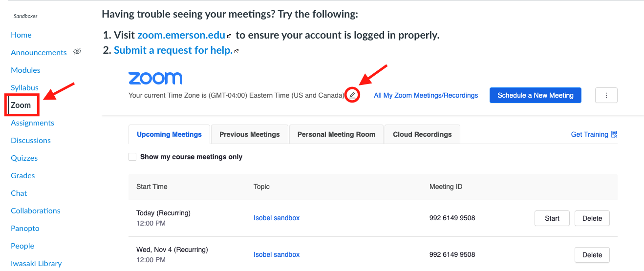644x271 pixels.
Task: Start today's Isobel sandbox meeting
Action: click(552, 218)
